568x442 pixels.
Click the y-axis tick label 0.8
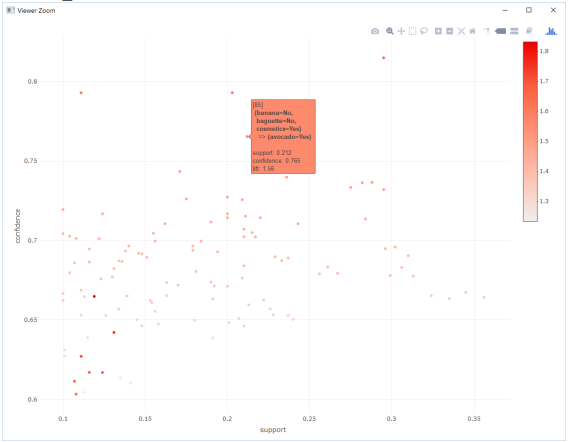click(33, 82)
